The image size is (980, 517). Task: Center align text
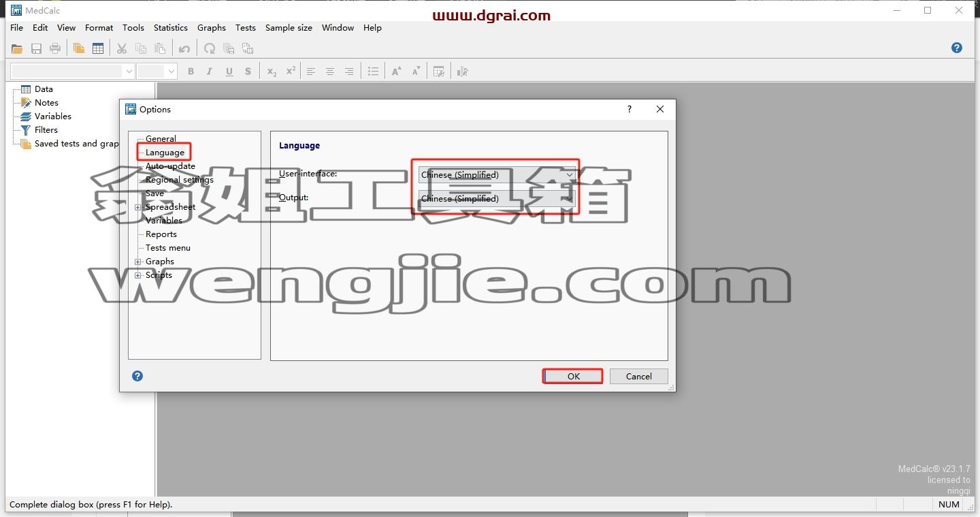point(330,72)
